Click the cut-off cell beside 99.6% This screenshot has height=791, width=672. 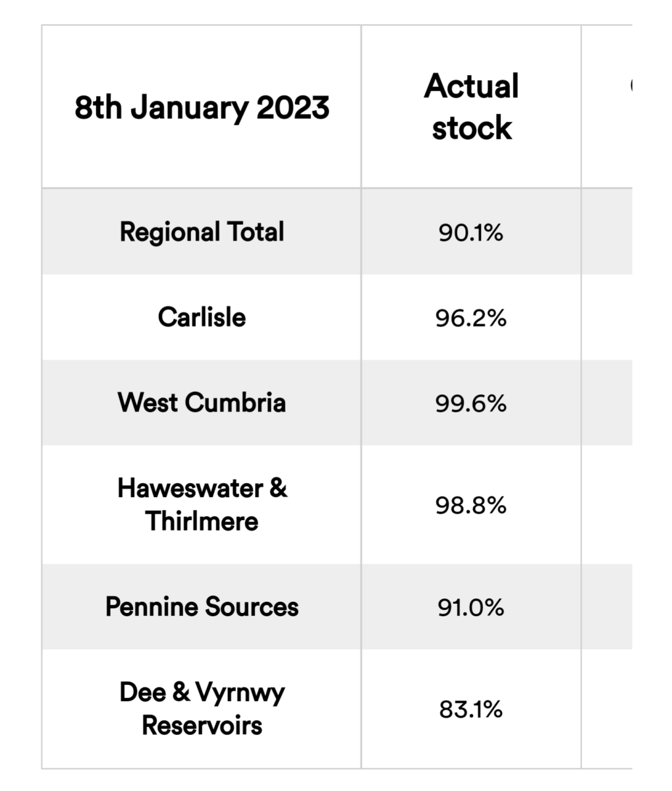tap(607, 402)
